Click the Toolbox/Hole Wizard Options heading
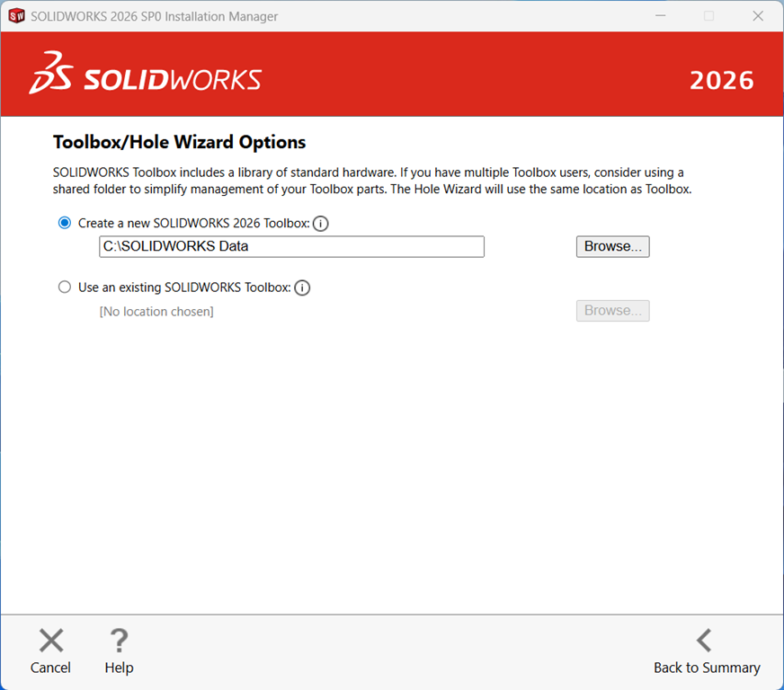The width and height of the screenshot is (784, 690). pyautogui.click(x=180, y=142)
